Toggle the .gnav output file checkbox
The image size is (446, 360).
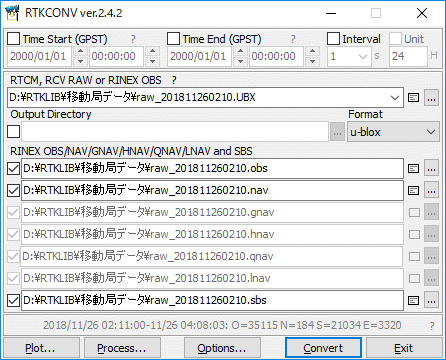(13, 212)
